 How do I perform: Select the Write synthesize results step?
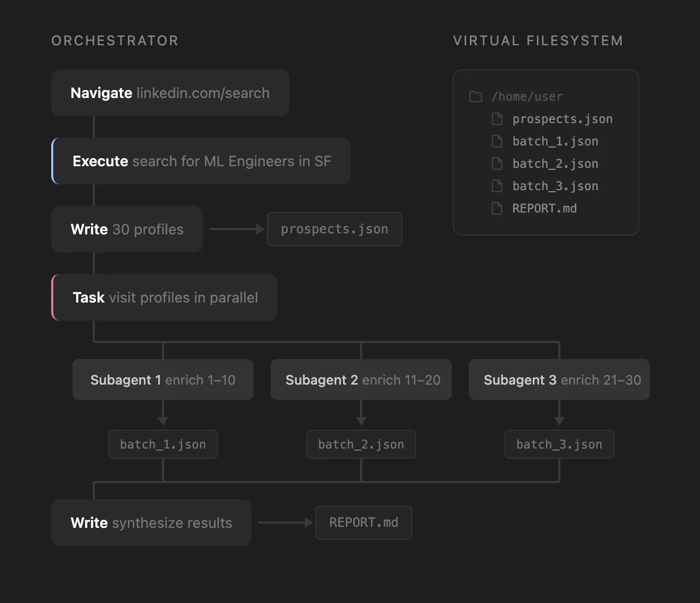tap(151, 523)
